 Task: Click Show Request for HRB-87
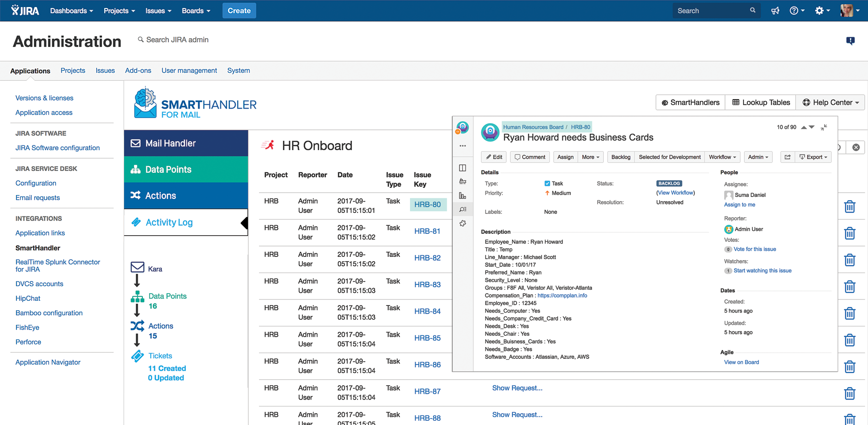(517, 388)
